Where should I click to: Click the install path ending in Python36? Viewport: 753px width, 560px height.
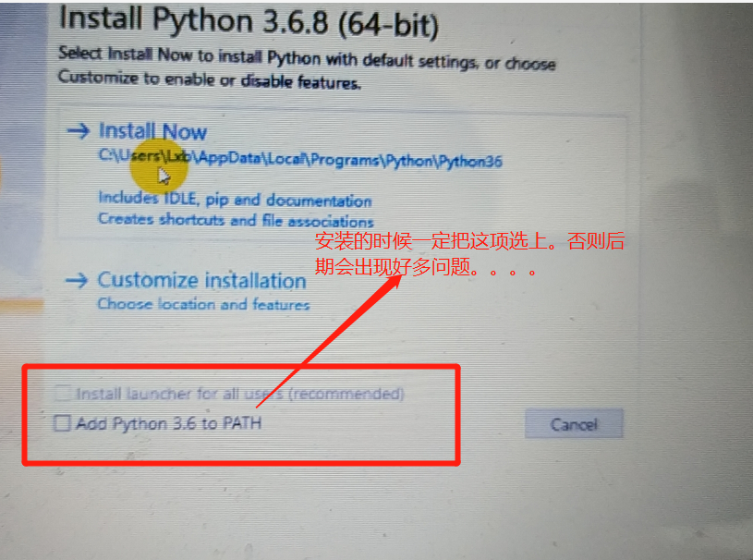(300, 159)
